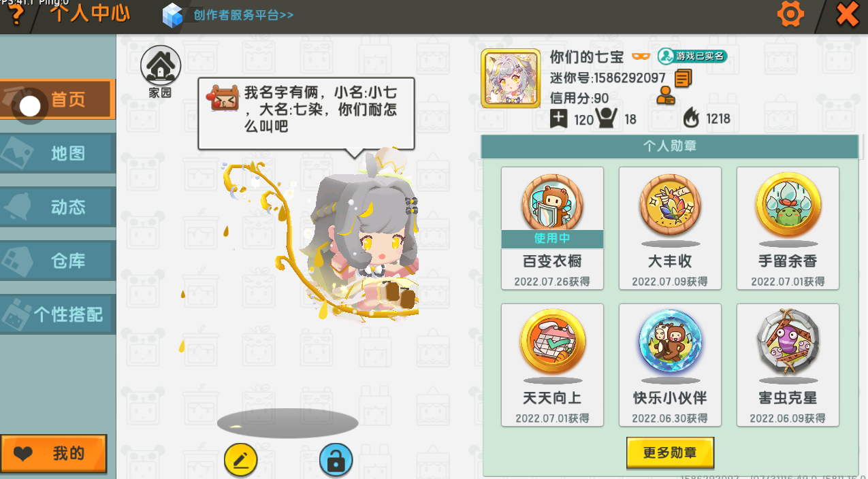Viewport: 868px width, 479px height.
Task: Click the 游戏已实名 verification badge
Action: tap(692, 56)
